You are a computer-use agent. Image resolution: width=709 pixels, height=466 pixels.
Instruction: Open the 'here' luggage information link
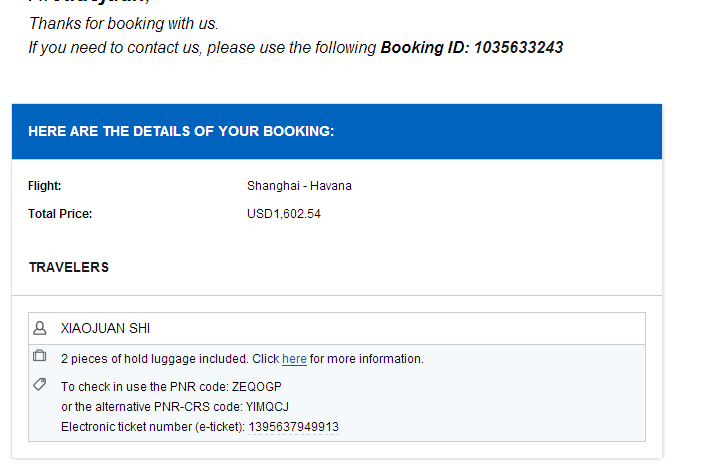pyautogui.click(x=294, y=359)
